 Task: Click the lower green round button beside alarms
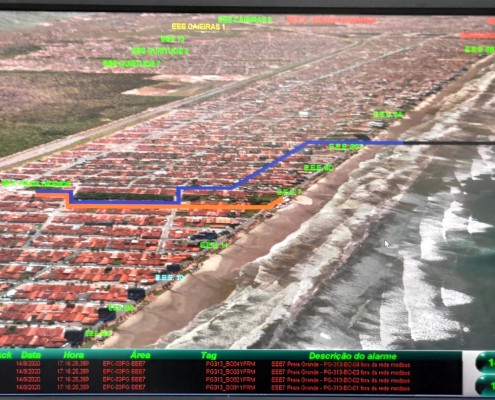(486, 386)
